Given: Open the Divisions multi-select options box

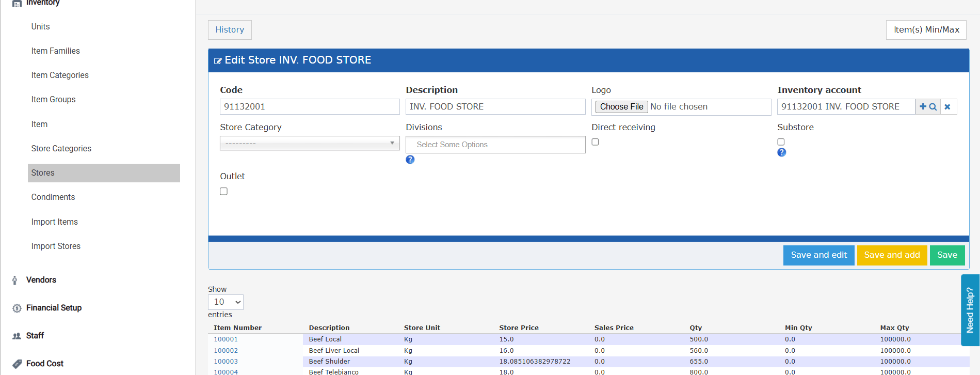Looking at the screenshot, I should pos(495,145).
